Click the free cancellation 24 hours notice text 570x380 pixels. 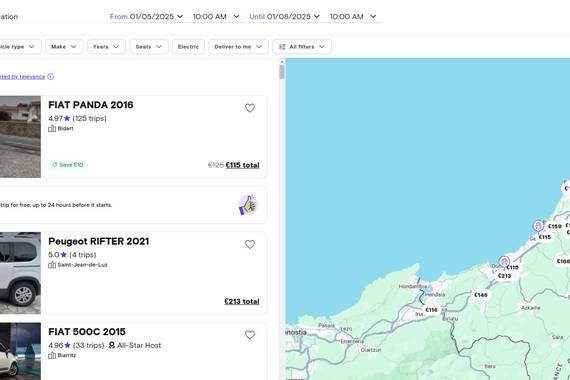(x=56, y=205)
